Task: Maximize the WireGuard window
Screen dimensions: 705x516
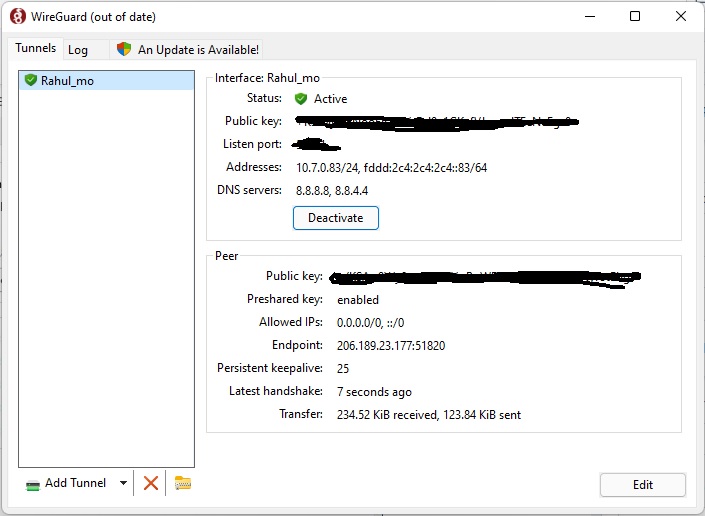Action: coord(635,17)
